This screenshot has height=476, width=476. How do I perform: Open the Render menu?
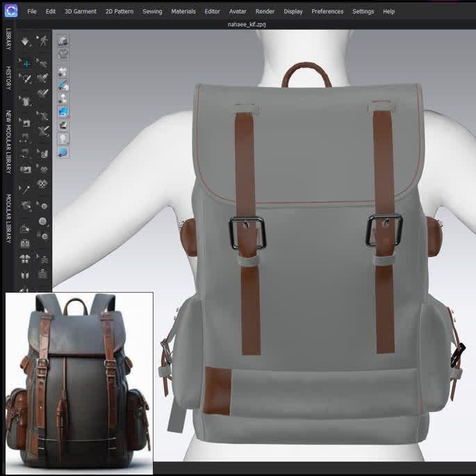265,11
